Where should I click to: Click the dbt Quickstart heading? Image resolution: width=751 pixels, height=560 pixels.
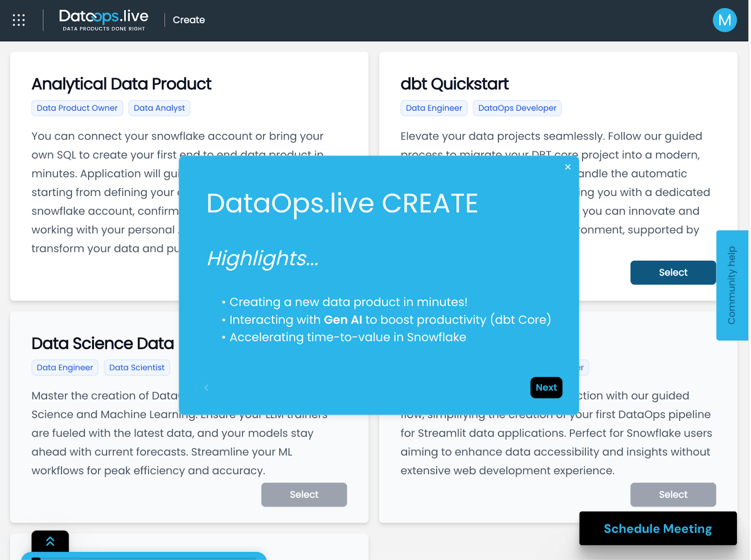coord(454,84)
